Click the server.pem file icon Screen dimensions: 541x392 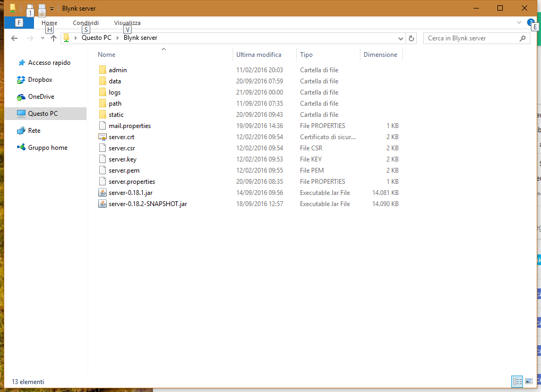coord(102,170)
